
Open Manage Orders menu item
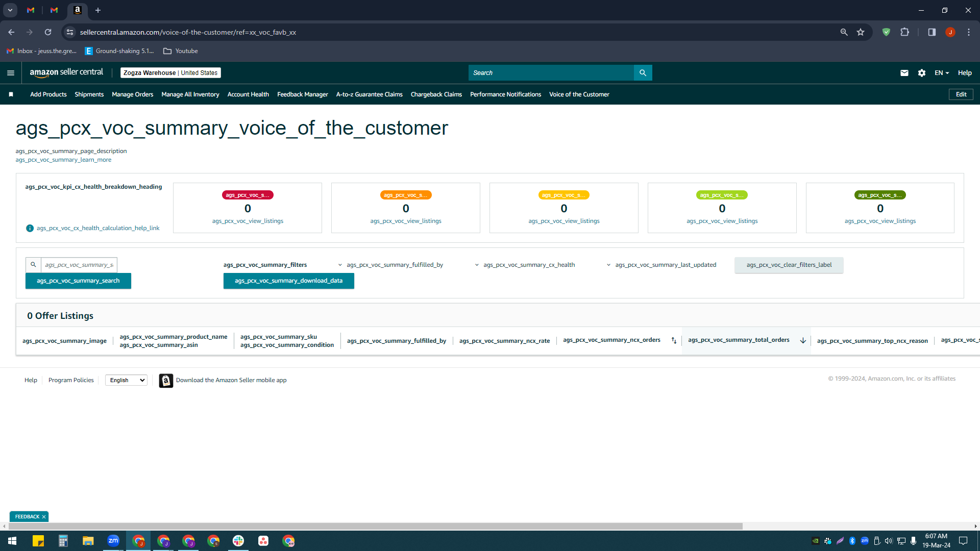(133, 94)
